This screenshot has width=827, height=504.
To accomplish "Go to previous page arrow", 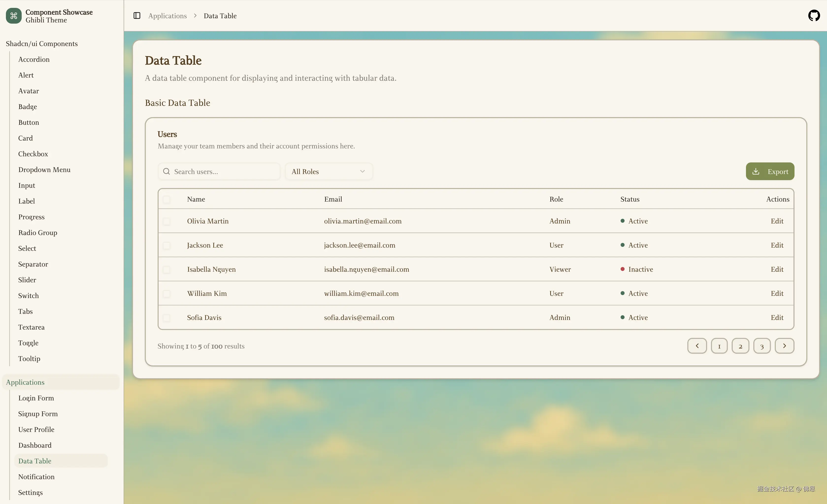I will 697,346.
